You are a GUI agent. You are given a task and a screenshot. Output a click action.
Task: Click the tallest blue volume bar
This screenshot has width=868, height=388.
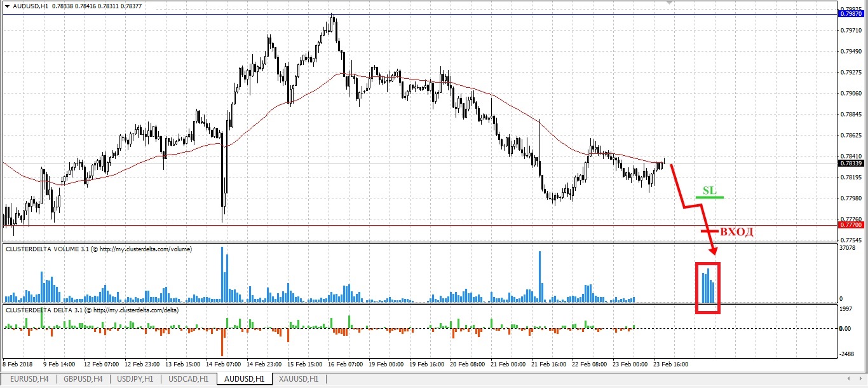[x=222, y=275]
